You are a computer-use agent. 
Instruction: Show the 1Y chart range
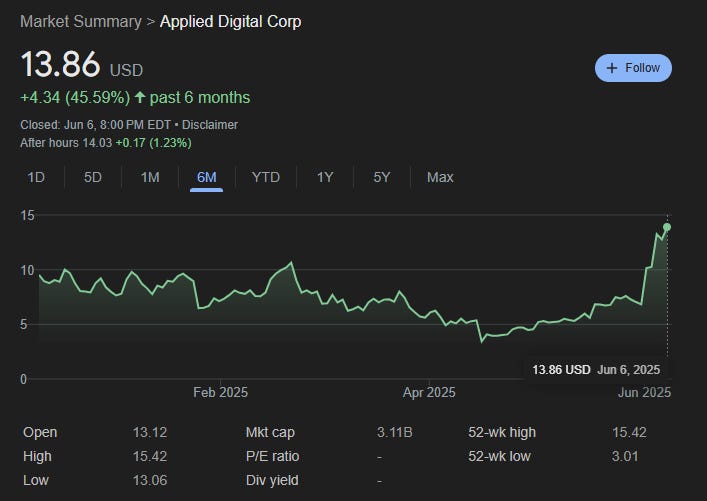[325, 177]
